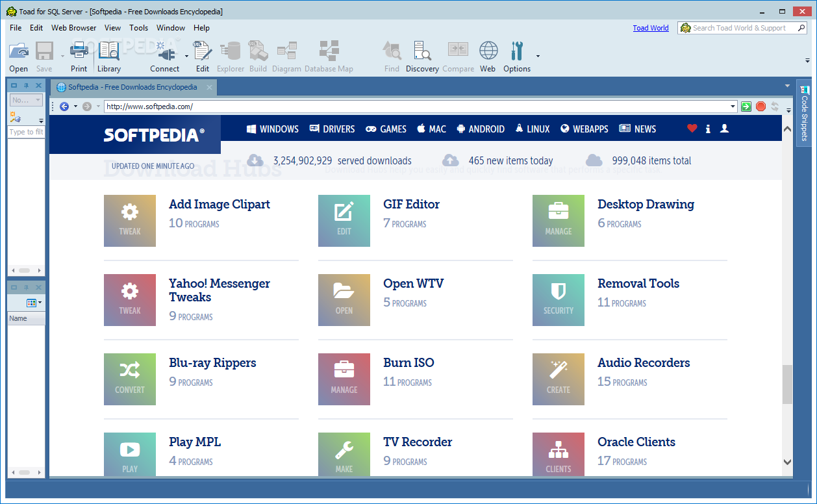Viewport: 817px width, 504px height.
Task: Open a file with the Open icon
Action: (x=18, y=56)
